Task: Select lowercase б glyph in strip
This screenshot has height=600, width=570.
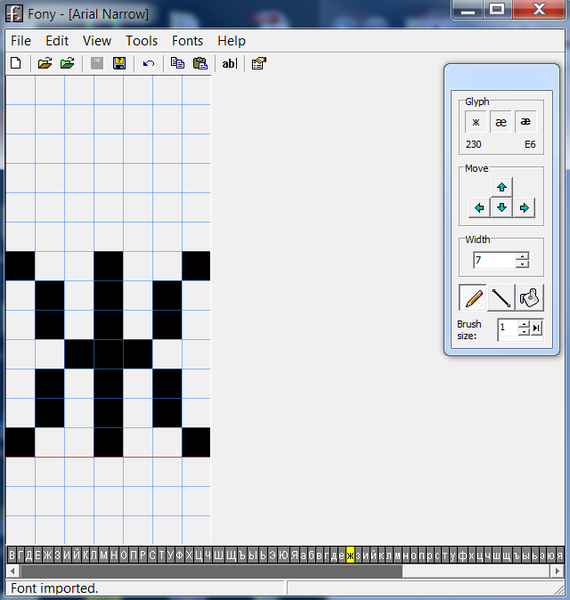Action: [x=311, y=555]
